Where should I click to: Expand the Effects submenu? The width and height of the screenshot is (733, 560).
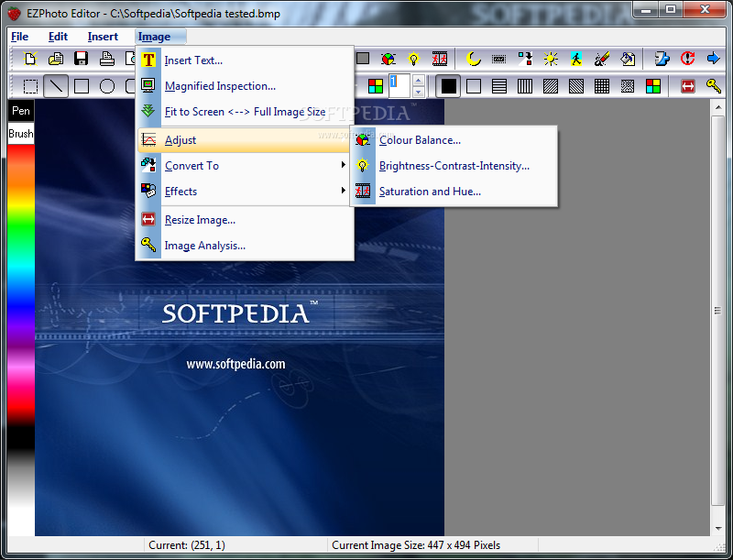(x=244, y=192)
